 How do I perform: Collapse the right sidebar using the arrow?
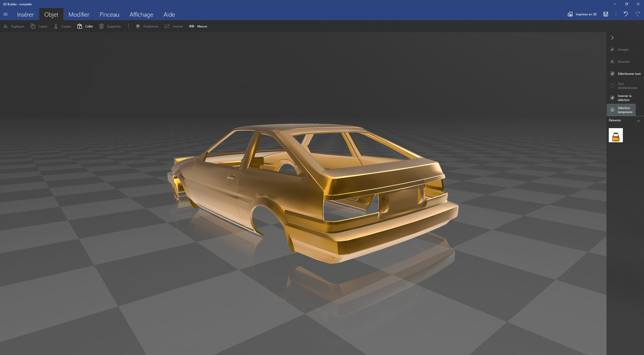(x=612, y=38)
